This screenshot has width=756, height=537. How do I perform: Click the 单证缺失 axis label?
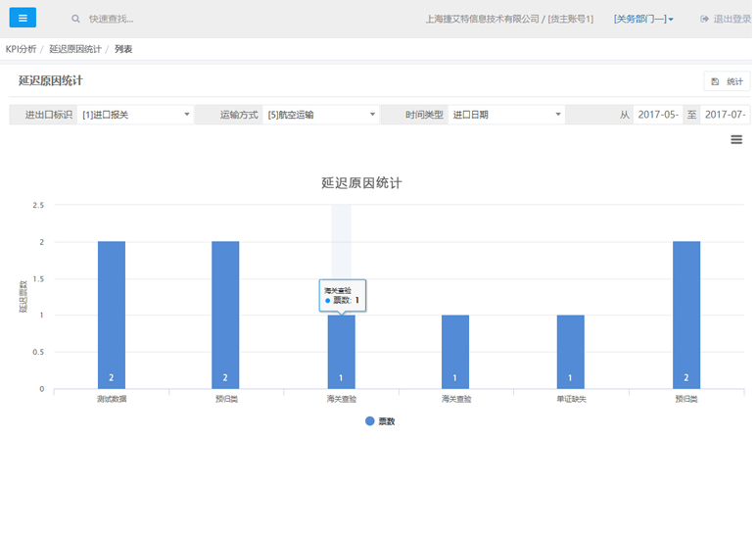pos(571,399)
